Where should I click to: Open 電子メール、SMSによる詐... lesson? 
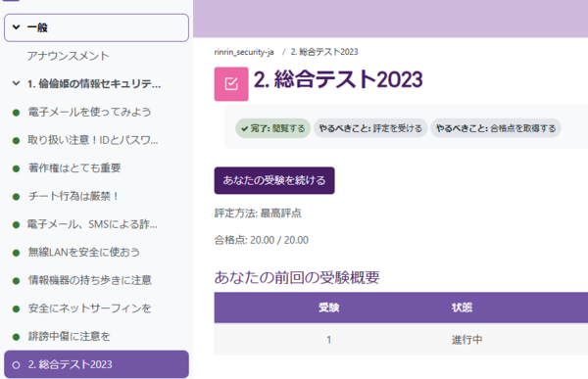(x=93, y=224)
